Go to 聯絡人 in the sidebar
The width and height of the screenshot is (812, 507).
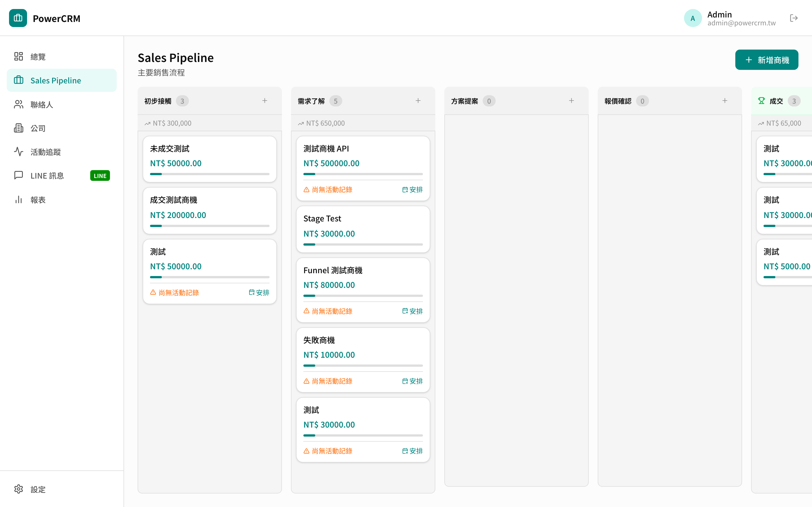(42, 104)
